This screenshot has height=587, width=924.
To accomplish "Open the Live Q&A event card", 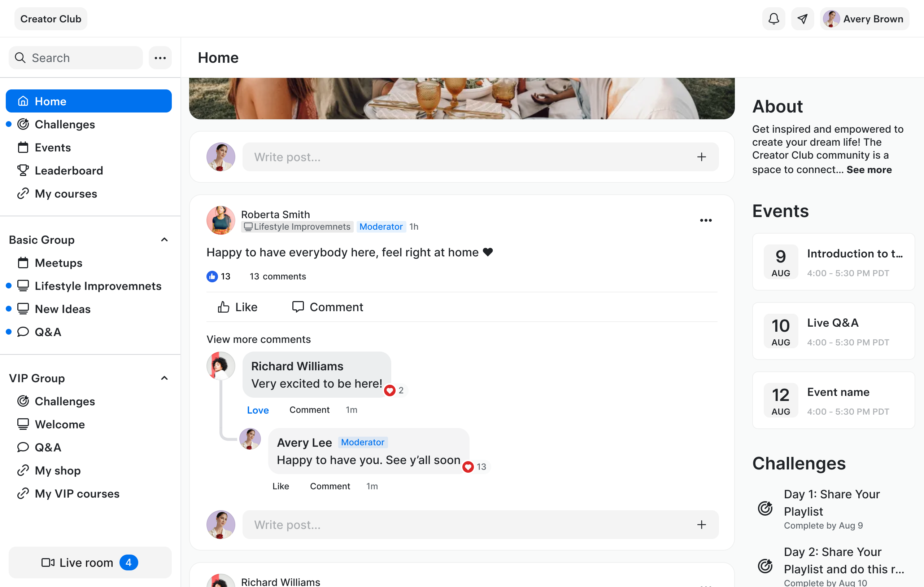I will (x=833, y=331).
